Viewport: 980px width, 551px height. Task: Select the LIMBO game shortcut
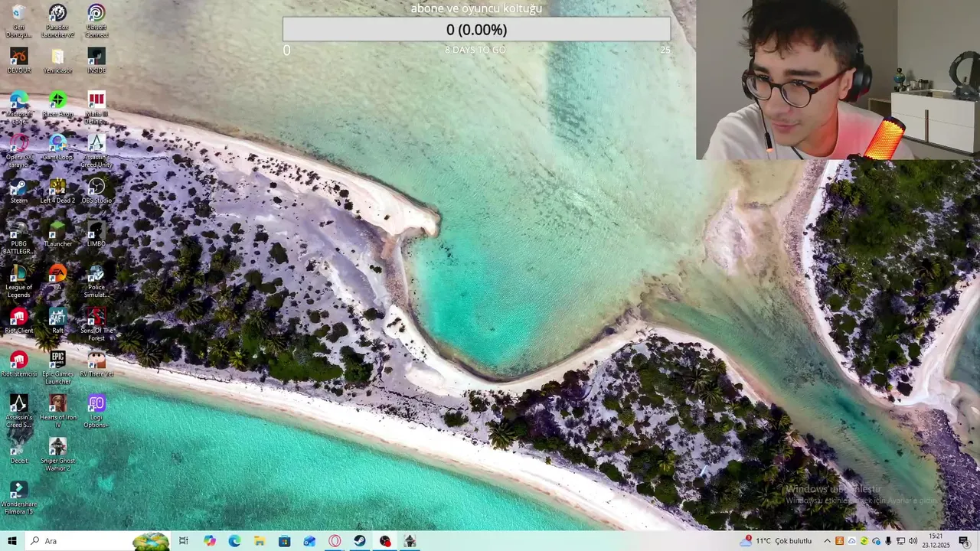96,234
